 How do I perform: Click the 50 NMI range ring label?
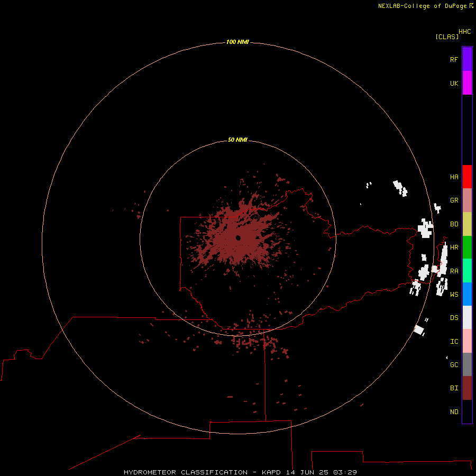[x=237, y=140]
